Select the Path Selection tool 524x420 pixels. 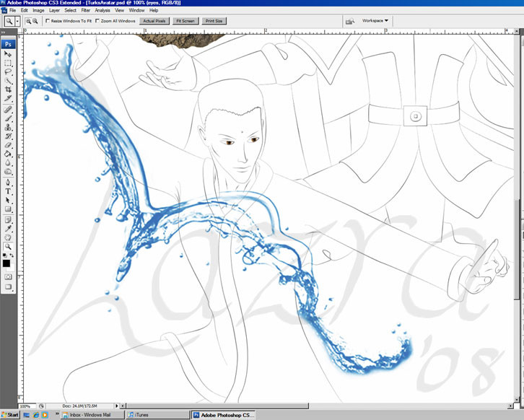point(8,201)
